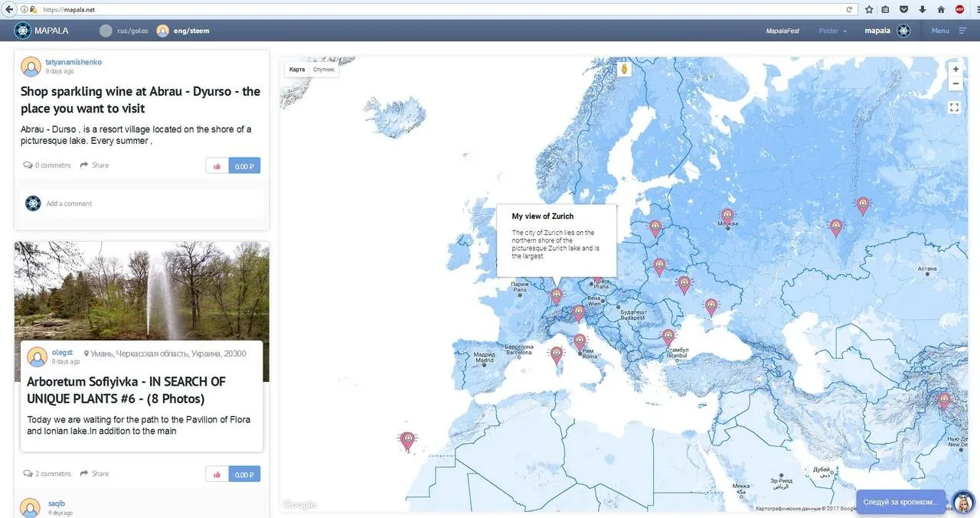Click the map marker near Rome
This screenshot has width=980, height=518.
[x=580, y=341]
